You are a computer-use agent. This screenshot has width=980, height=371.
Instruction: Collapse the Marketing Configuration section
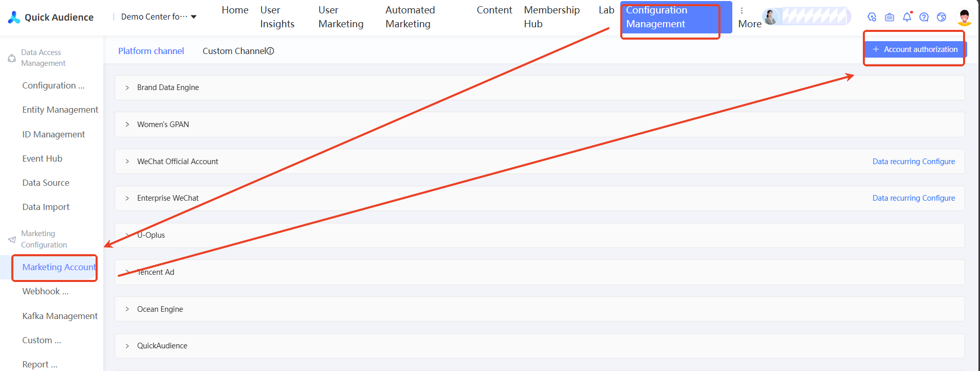44,239
